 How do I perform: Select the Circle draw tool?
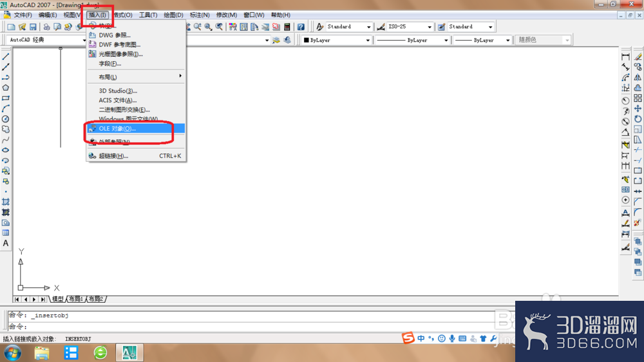click(x=6, y=119)
